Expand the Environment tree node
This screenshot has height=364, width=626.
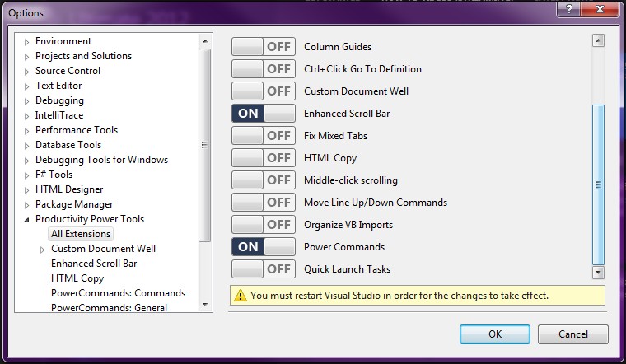pos(26,42)
